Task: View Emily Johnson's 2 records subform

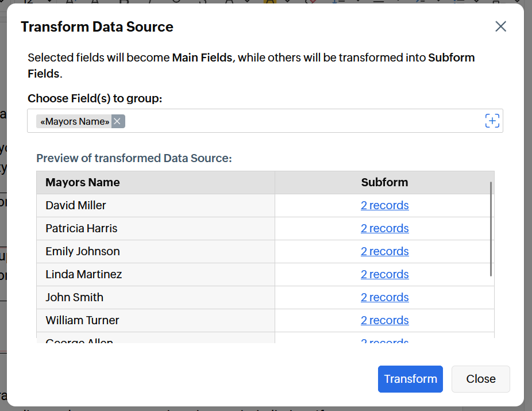Action: tap(384, 251)
